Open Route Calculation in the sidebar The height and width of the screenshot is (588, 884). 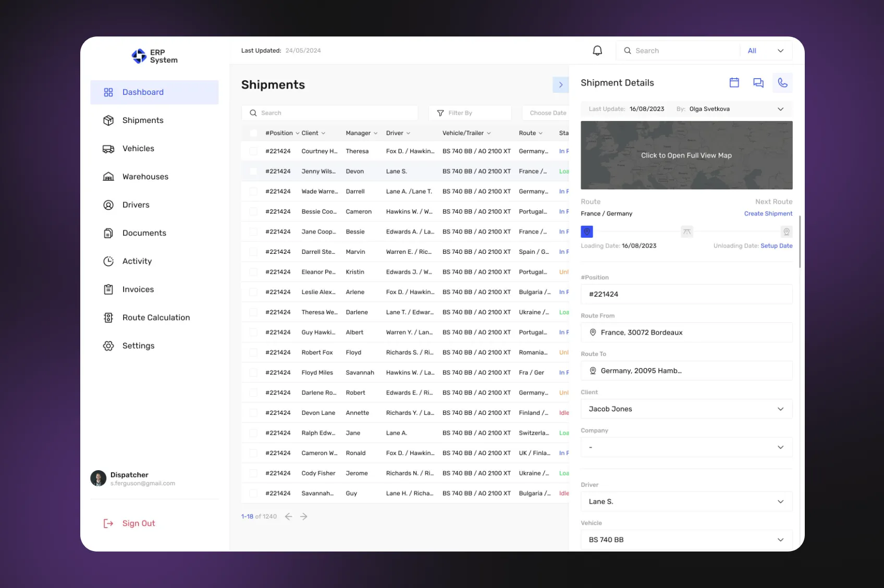coord(156,317)
